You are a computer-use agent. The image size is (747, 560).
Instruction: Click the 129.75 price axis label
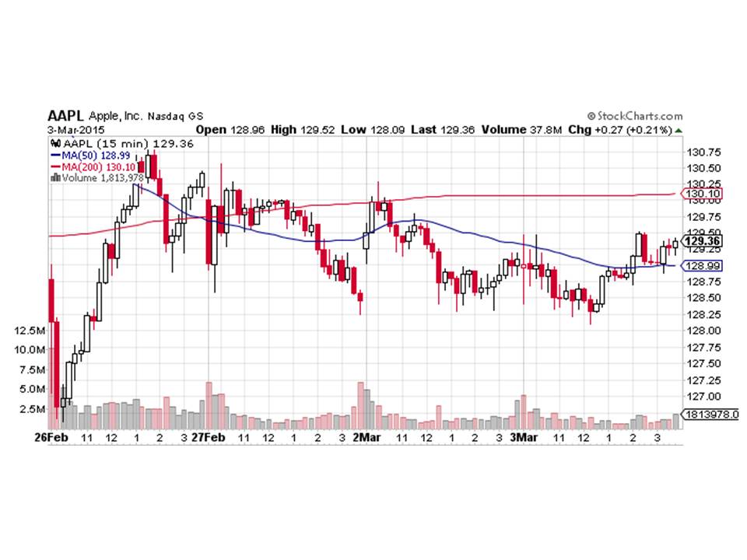click(703, 217)
